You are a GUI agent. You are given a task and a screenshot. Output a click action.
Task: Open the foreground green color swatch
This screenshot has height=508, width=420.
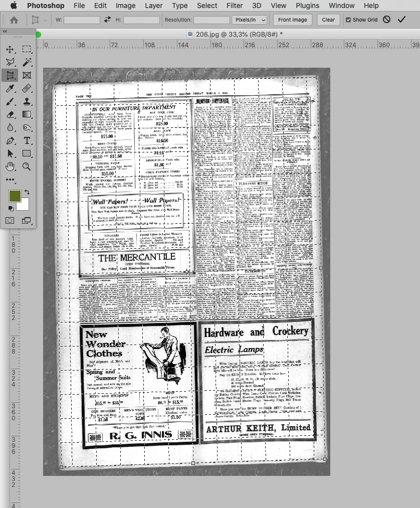[15, 196]
